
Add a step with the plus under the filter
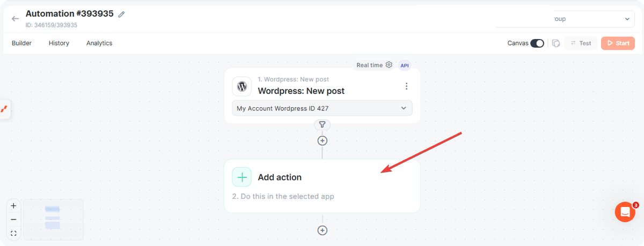[x=322, y=141]
